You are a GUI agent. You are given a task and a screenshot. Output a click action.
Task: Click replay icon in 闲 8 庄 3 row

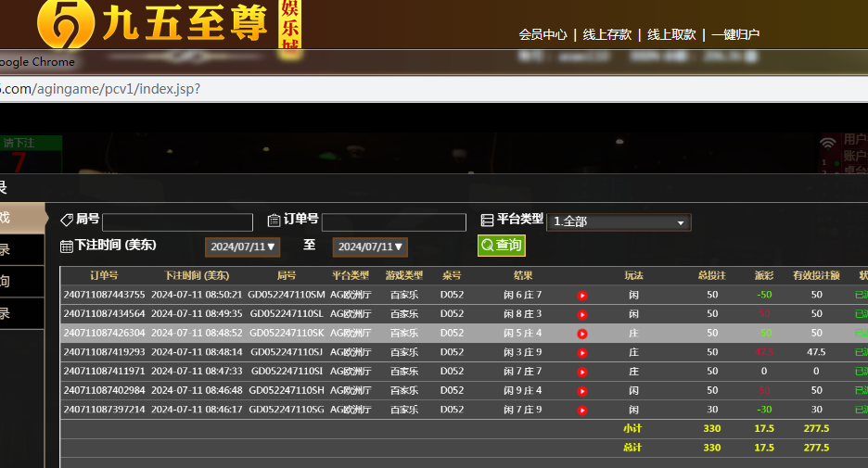coord(582,314)
